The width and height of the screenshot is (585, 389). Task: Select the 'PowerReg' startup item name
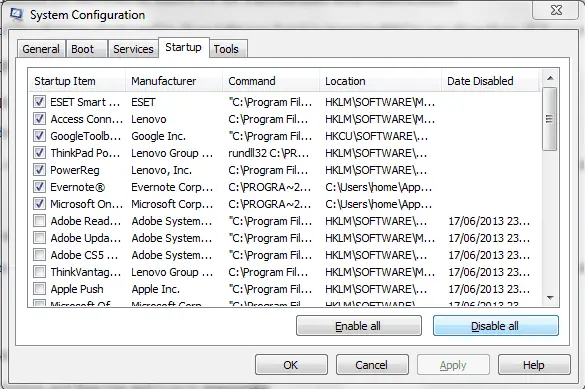[x=75, y=170]
